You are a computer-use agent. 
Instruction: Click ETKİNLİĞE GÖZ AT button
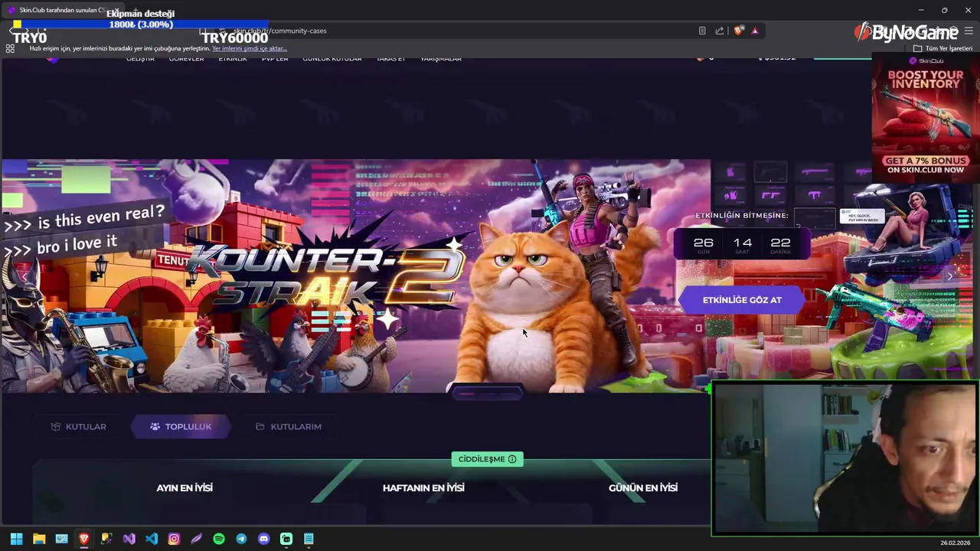[x=742, y=300]
